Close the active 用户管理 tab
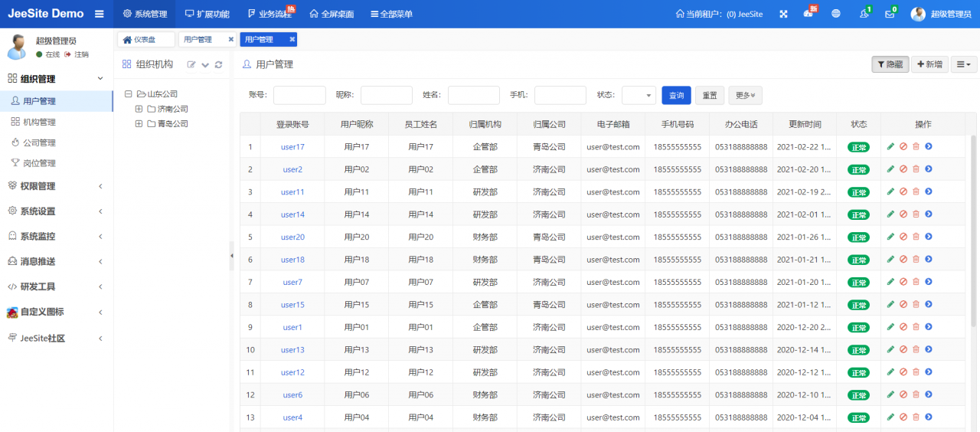 [x=292, y=39]
